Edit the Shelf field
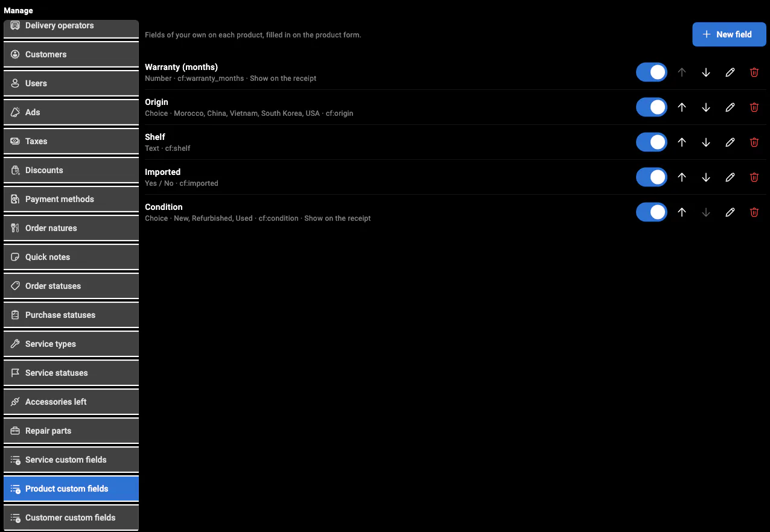Viewport: 770px width, 532px height. click(730, 142)
